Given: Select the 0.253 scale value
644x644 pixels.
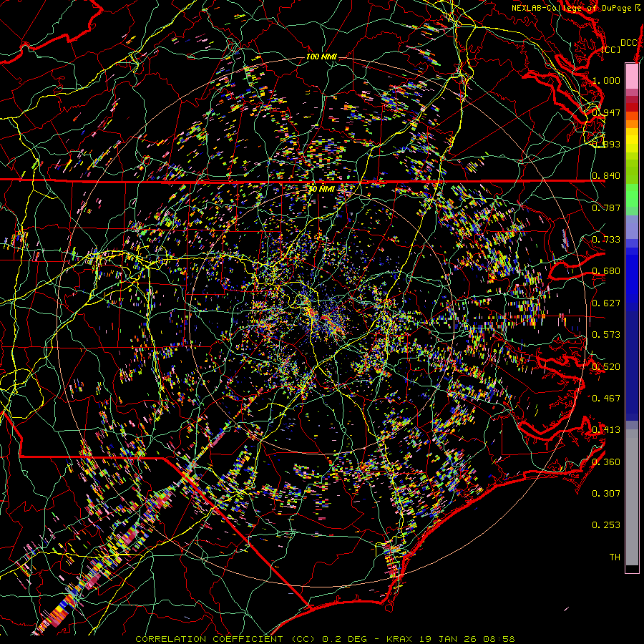Looking at the screenshot, I should [x=606, y=525].
